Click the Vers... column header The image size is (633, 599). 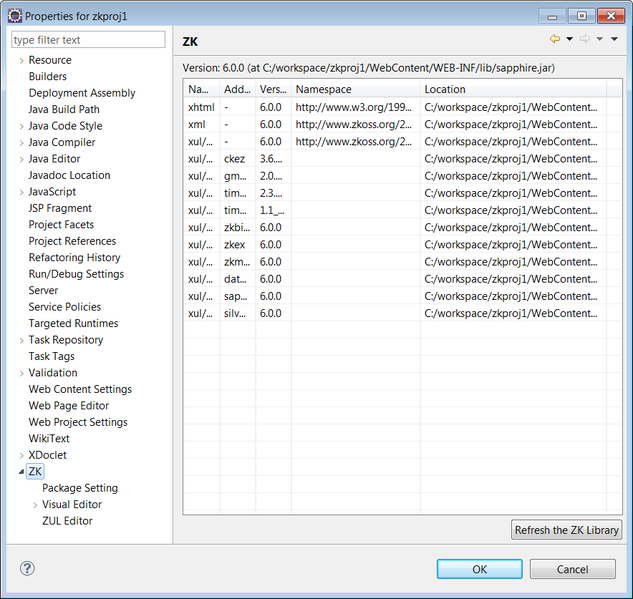point(273,89)
